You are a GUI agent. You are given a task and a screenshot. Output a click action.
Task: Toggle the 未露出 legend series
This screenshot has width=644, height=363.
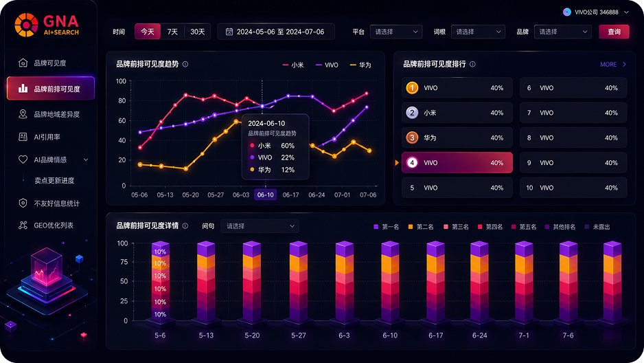(x=597, y=226)
